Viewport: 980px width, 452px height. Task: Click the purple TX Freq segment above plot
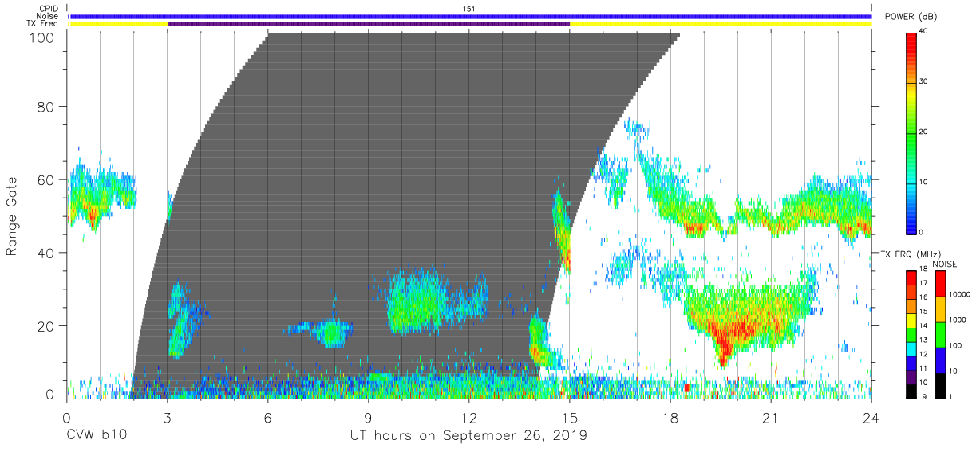point(369,24)
